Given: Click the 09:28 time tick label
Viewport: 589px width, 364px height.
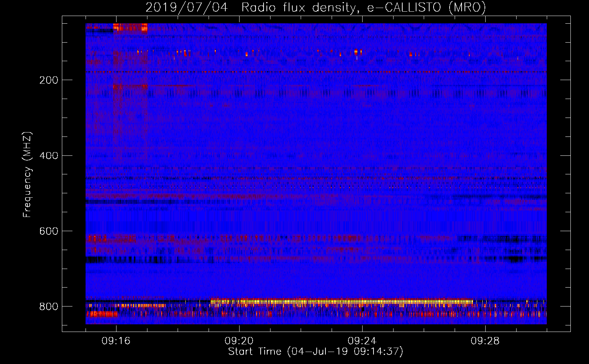Looking at the screenshot, I should (x=485, y=341).
